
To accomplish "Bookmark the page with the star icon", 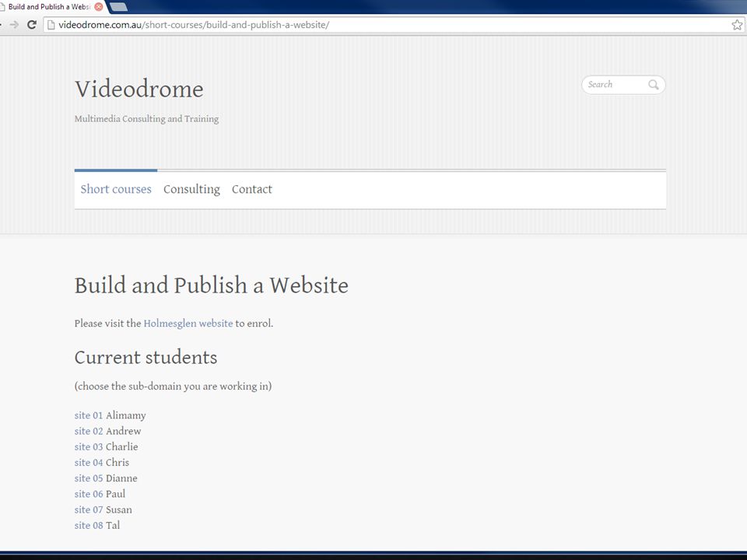I will click(x=737, y=25).
